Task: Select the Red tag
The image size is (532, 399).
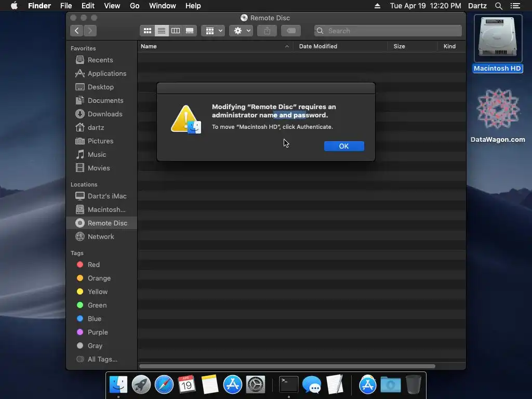Action: point(102,264)
